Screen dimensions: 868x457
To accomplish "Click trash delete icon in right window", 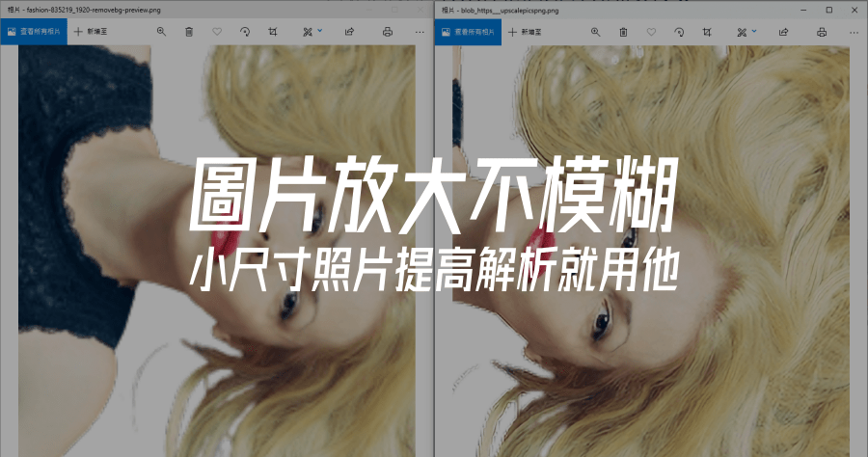I will pos(623,32).
